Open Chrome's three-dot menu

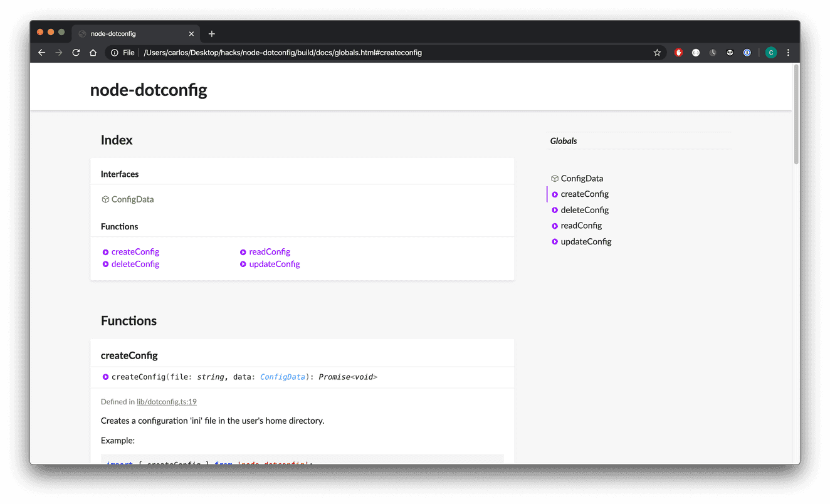788,52
